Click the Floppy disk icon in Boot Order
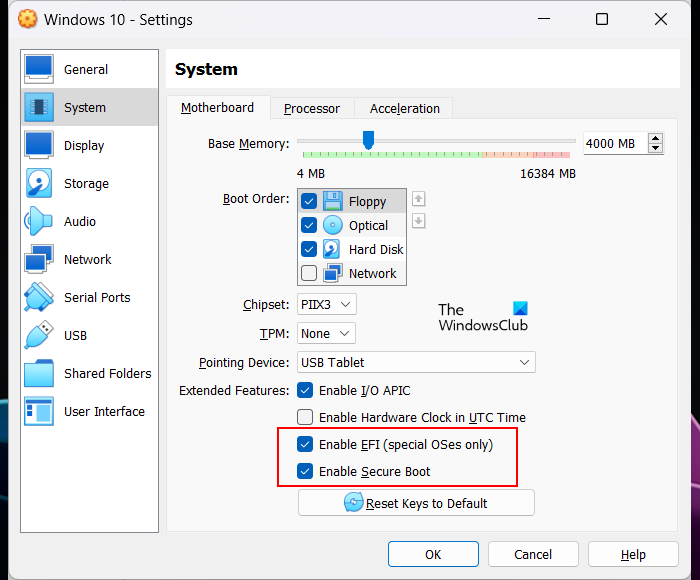700x580 pixels. tap(333, 201)
